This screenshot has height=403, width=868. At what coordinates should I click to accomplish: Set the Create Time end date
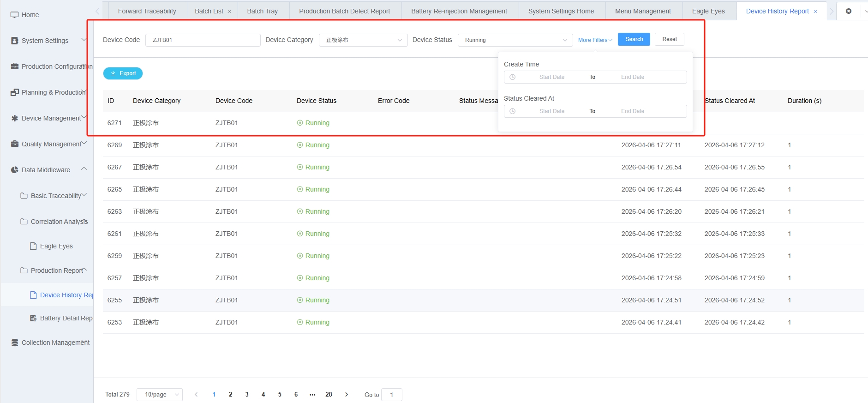[633, 77]
